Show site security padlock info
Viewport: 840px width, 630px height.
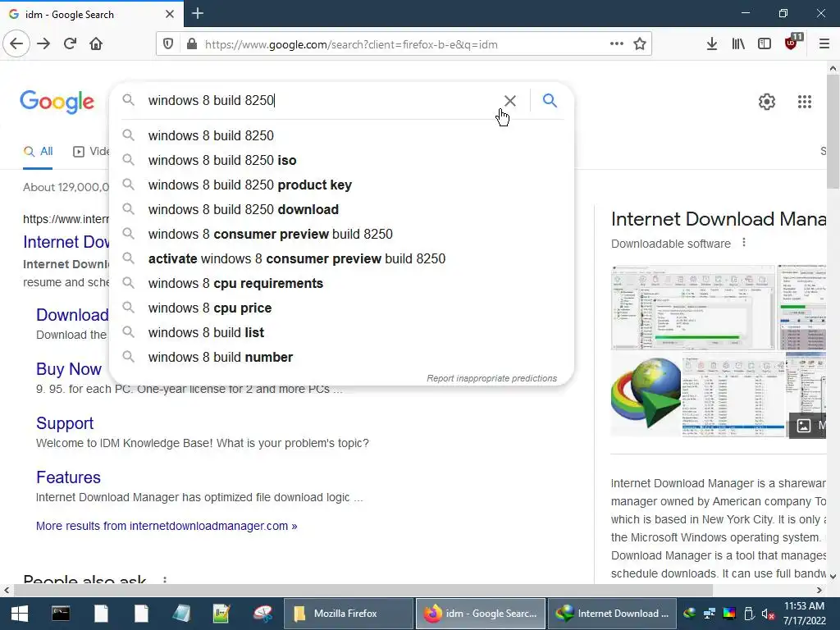192,44
